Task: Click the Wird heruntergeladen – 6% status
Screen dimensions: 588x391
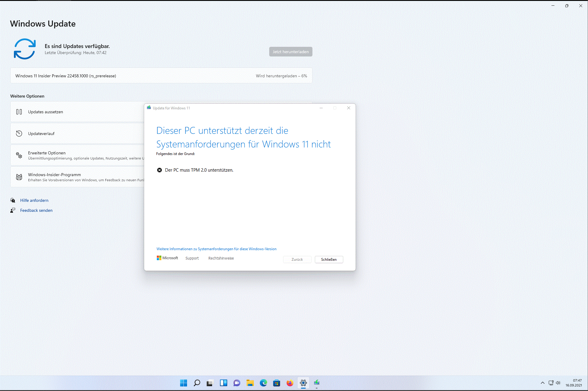Action: tap(281, 76)
